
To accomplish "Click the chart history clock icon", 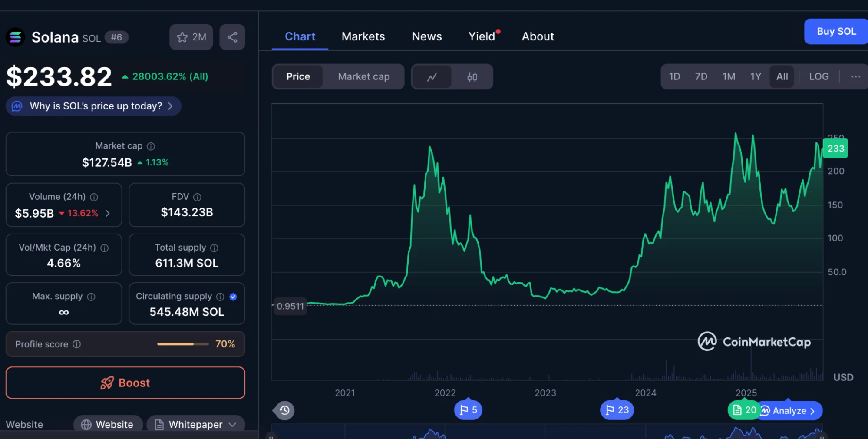I will 284,410.
